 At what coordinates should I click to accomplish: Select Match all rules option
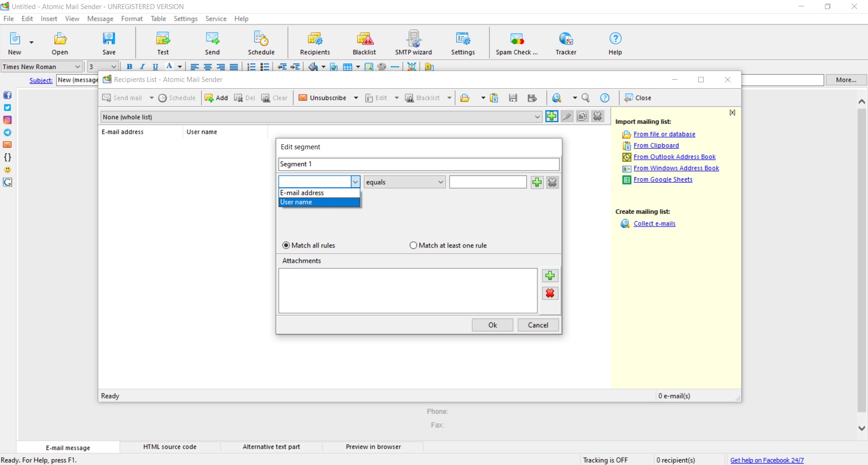click(x=309, y=245)
